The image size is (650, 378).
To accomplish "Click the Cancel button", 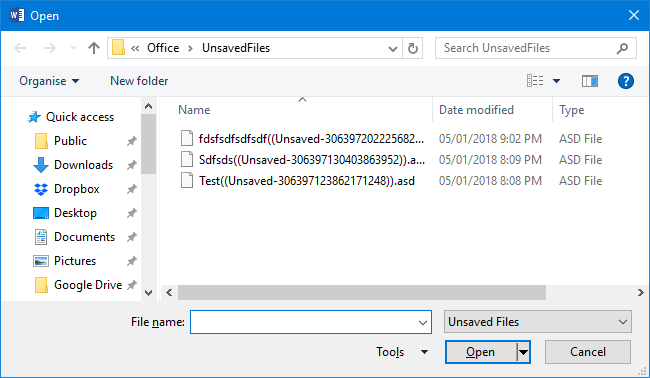I will (x=588, y=352).
